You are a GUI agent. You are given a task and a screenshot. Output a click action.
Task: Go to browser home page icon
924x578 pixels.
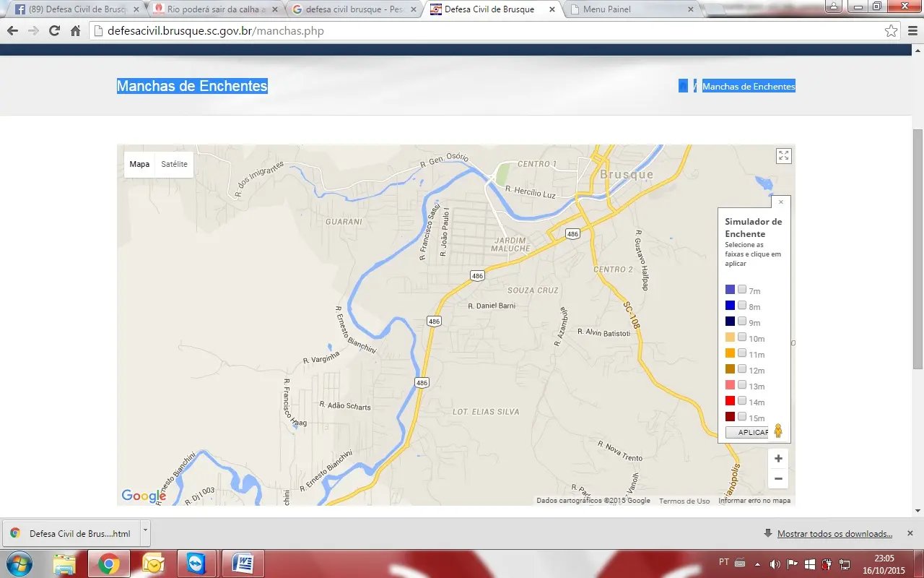click(x=75, y=31)
